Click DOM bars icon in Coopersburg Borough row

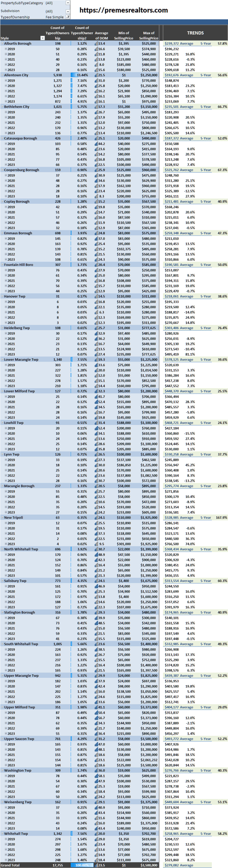(96, 170)
